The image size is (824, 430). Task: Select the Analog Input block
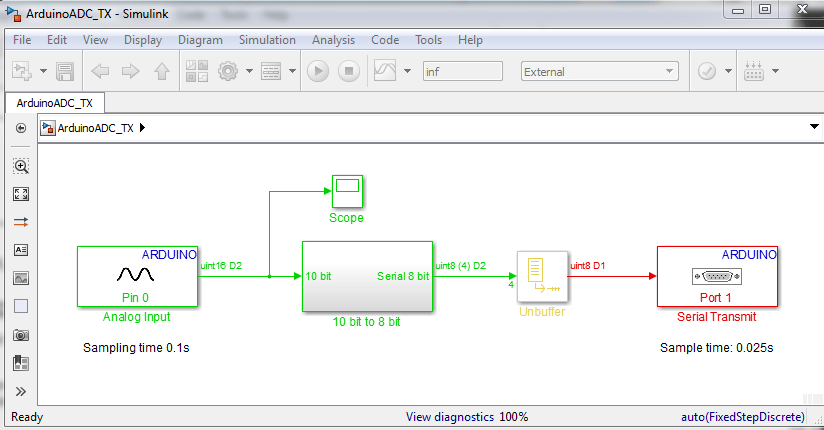(x=138, y=277)
